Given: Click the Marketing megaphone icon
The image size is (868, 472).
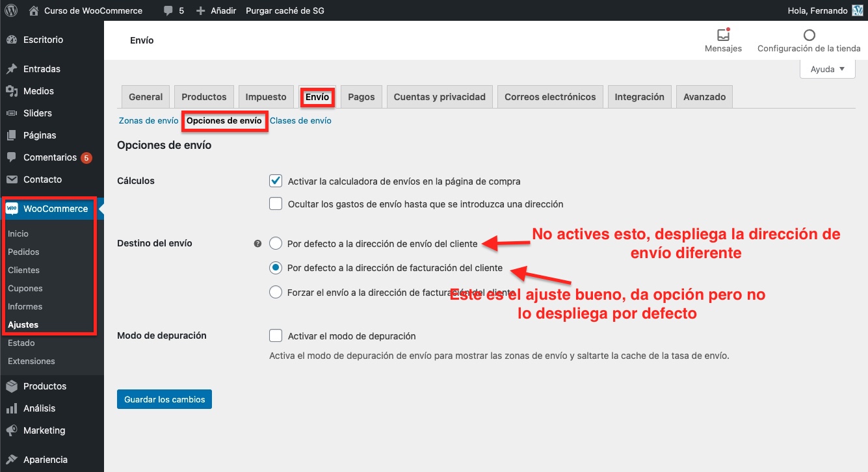Looking at the screenshot, I should pos(12,430).
